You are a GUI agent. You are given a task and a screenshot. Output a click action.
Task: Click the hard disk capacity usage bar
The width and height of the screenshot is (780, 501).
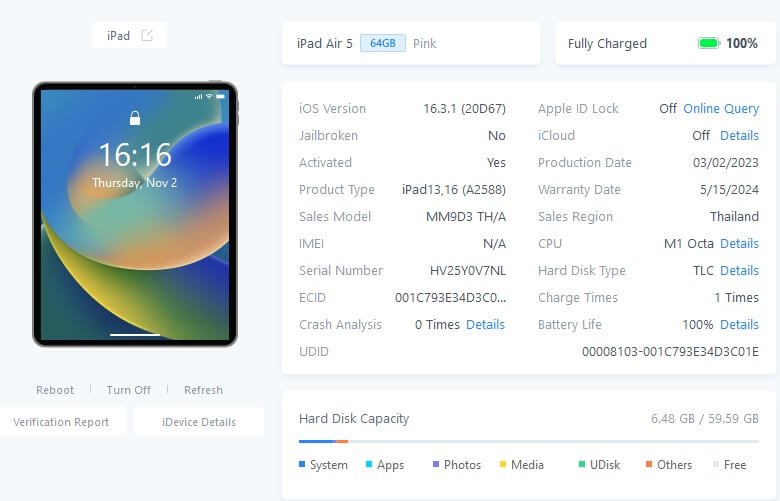(x=529, y=441)
